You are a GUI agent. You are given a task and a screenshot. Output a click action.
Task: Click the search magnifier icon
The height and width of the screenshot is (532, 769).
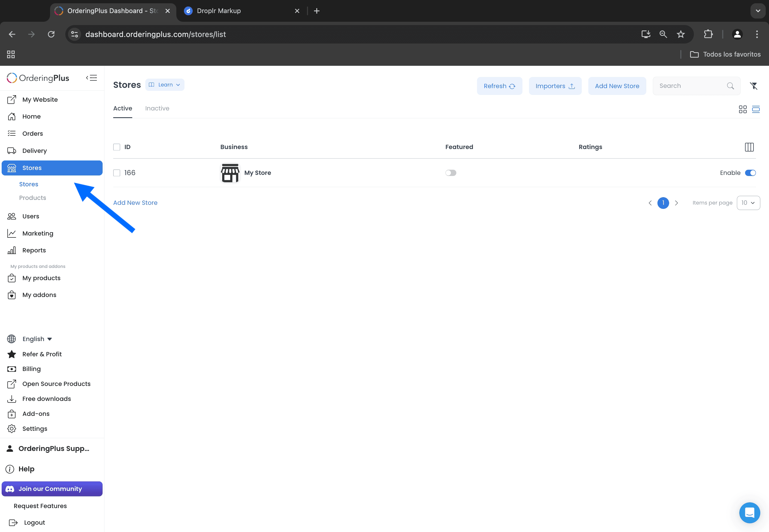tap(730, 86)
